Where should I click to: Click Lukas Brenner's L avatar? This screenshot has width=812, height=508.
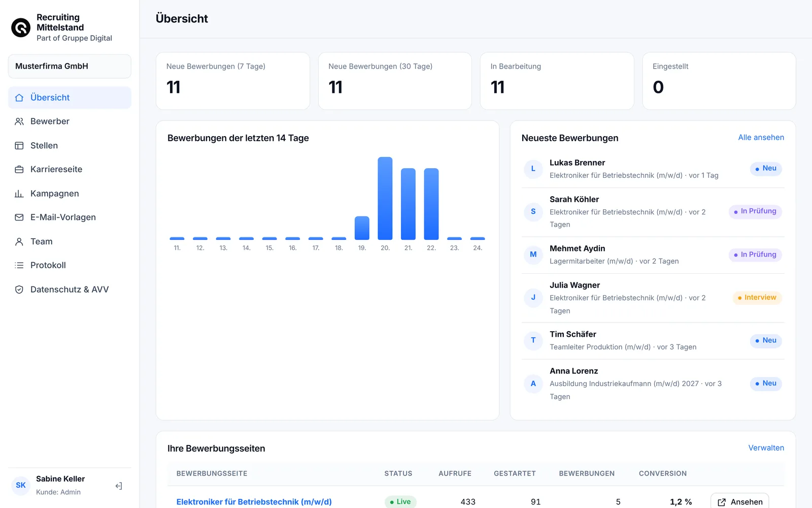tap(533, 169)
